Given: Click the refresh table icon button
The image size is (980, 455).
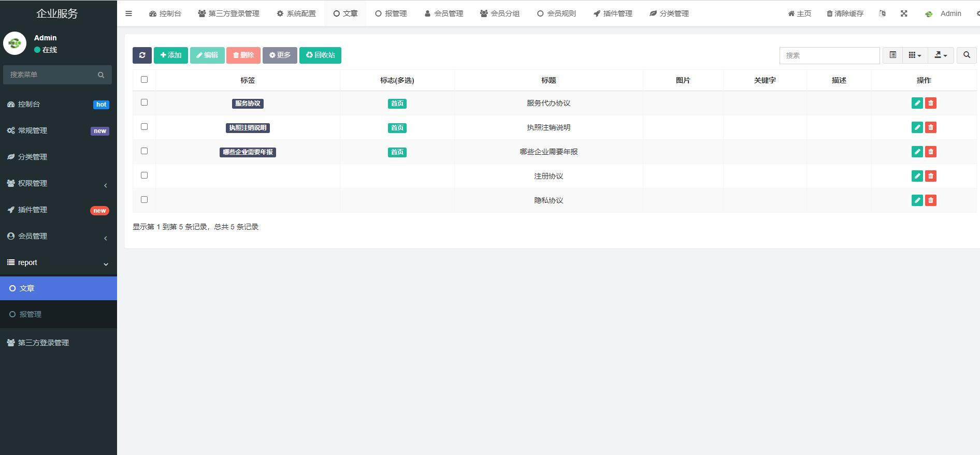Looking at the screenshot, I should point(142,55).
